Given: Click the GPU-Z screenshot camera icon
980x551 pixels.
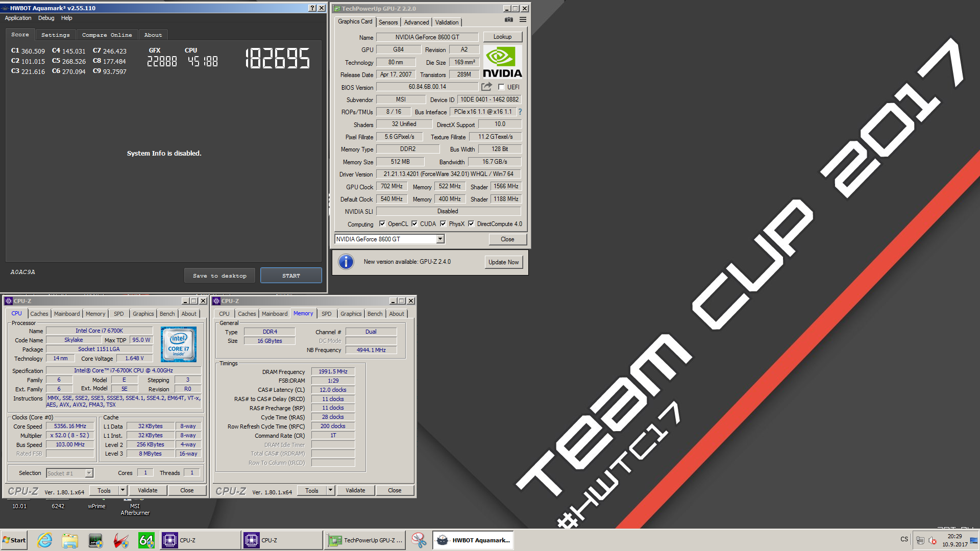Looking at the screenshot, I should point(509,20).
